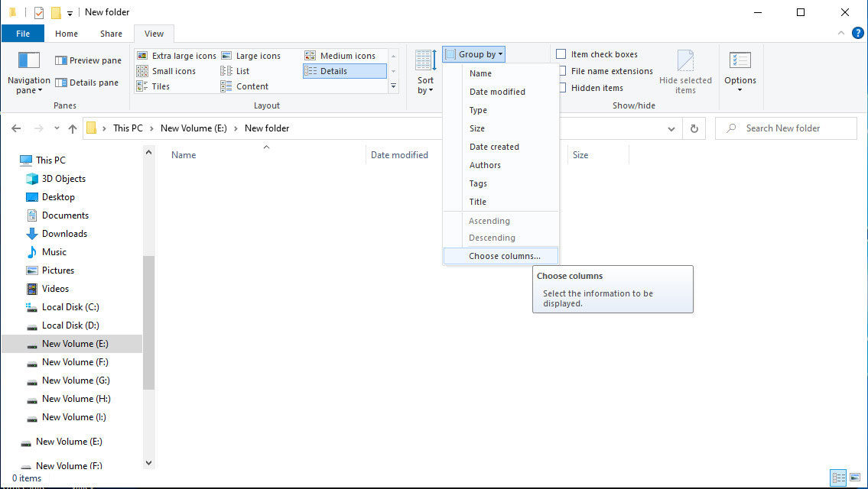Enable Item check boxes

pos(561,54)
